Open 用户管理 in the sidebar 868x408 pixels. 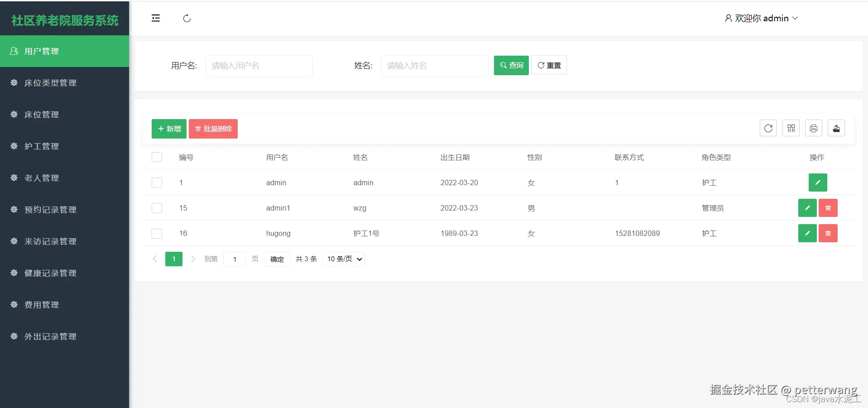click(64, 51)
